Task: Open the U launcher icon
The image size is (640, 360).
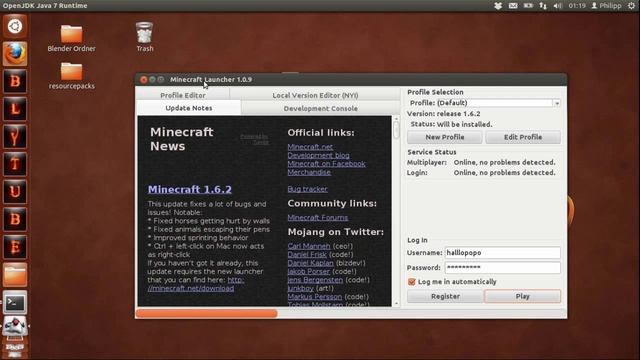Action: pyautogui.click(x=15, y=192)
